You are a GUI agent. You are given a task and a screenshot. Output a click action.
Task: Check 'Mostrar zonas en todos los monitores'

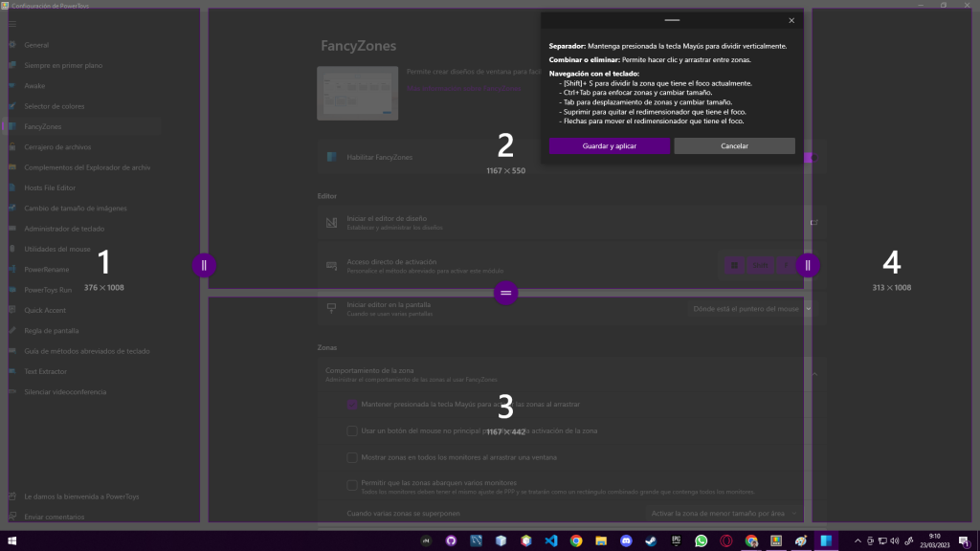click(x=352, y=458)
